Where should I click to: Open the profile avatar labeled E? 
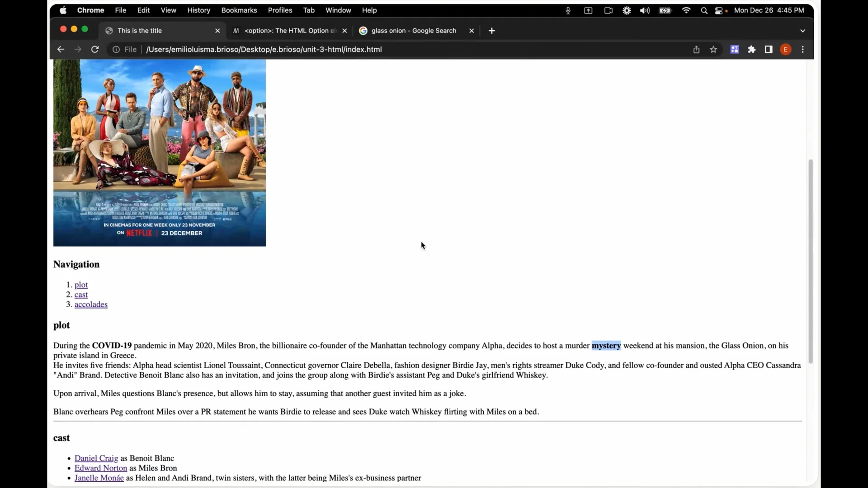click(x=786, y=49)
